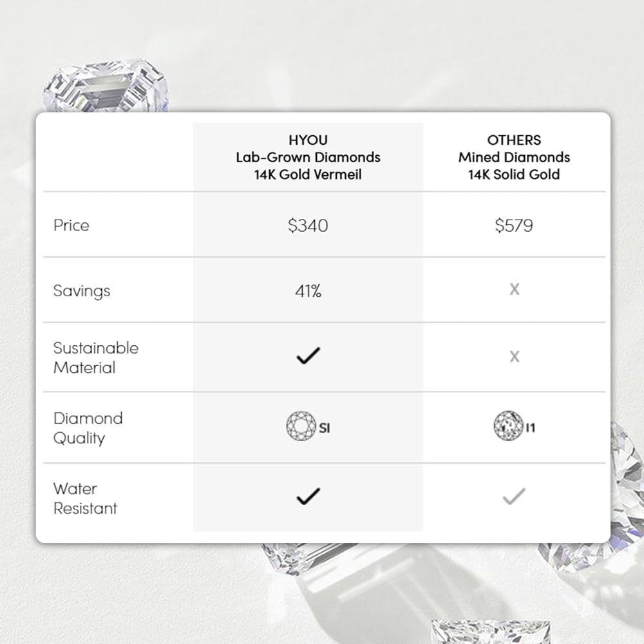Click the black Water Resistant checkmark

click(308, 496)
